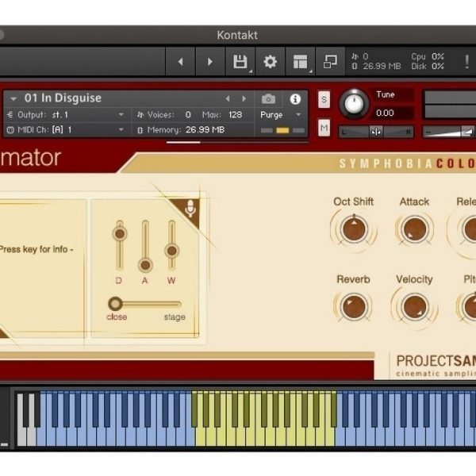Click the output routing icon
476x476 pixels.
pyautogui.click(x=10, y=115)
